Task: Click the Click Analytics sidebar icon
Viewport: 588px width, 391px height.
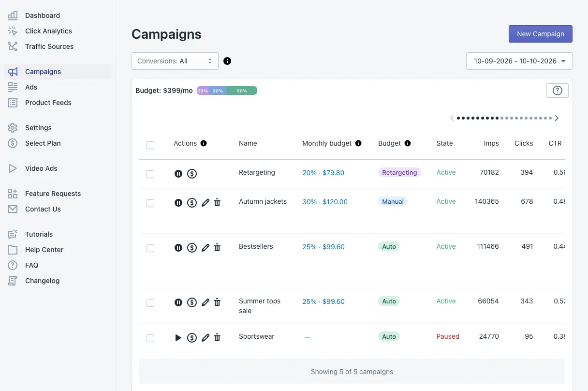Action: pos(13,31)
